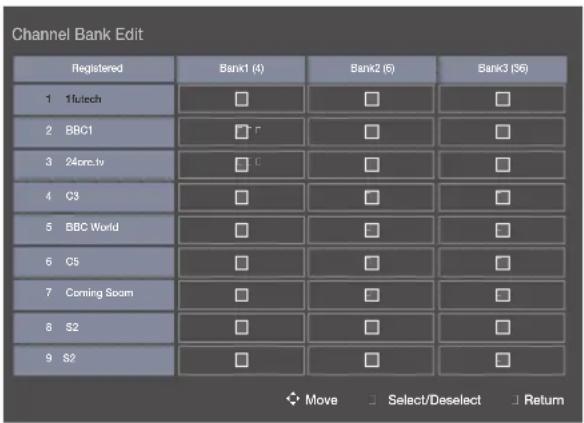
Task: Toggle the Bank1 checkbox for BBC1
Action: 242,132
